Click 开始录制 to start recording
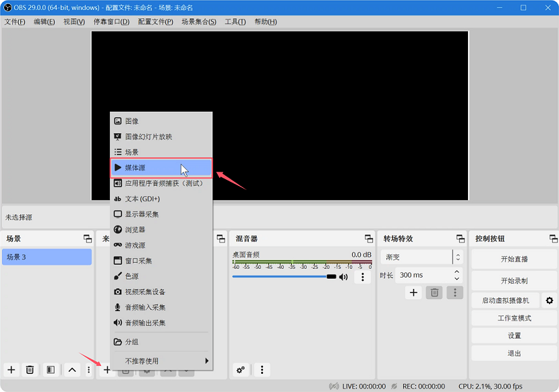The height and width of the screenshot is (392, 559). (514, 281)
